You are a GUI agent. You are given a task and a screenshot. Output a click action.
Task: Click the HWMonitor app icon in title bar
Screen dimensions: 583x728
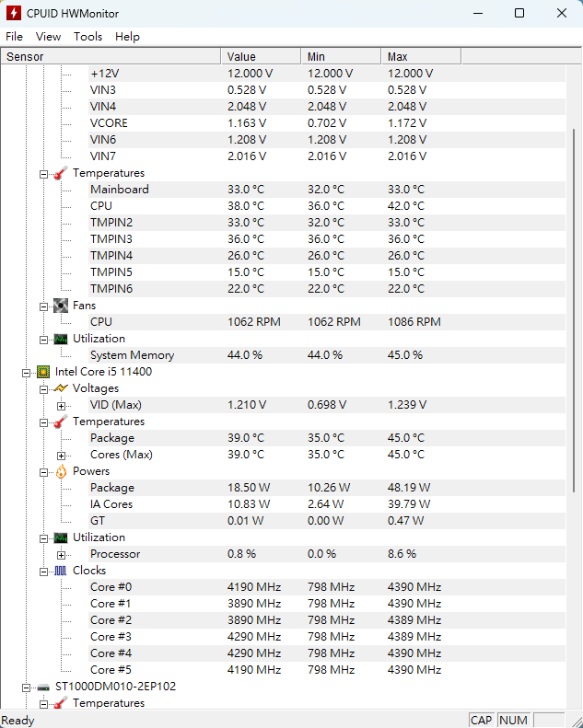pos(13,13)
